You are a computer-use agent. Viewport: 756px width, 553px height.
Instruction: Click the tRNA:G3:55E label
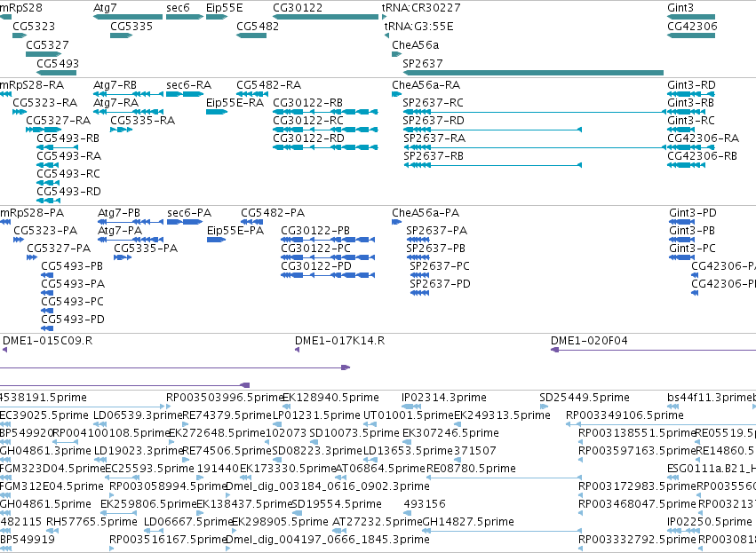(419, 26)
